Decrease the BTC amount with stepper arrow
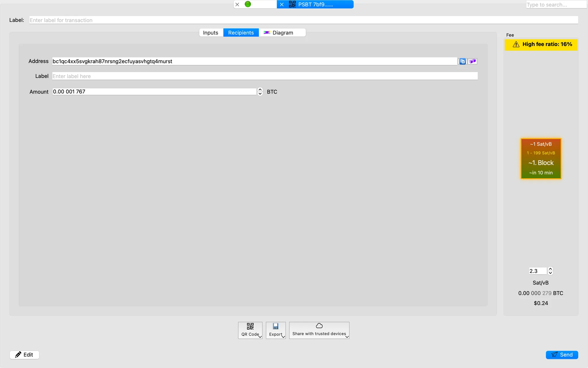The image size is (588, 368). coord(260,94)
